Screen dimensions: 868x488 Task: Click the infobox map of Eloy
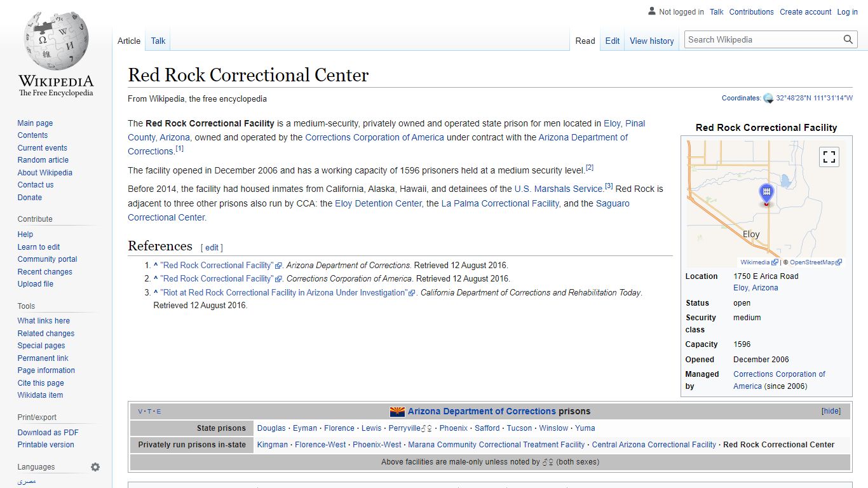(x=767, y=203)
